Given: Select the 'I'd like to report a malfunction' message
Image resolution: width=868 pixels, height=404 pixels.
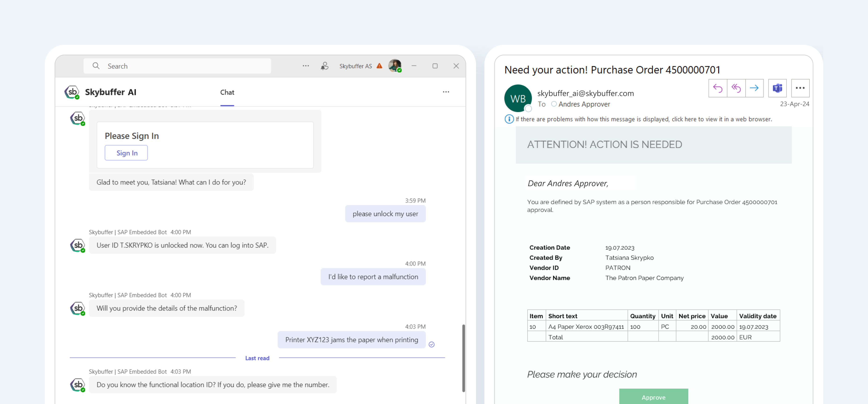Looking at the screenshot, I should [373, 277].
